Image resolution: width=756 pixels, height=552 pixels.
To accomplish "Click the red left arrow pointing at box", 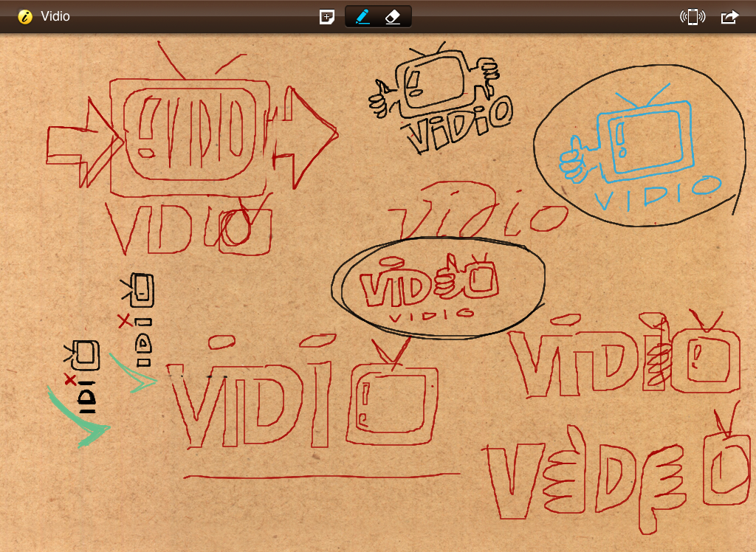I will tap(81, 146).
